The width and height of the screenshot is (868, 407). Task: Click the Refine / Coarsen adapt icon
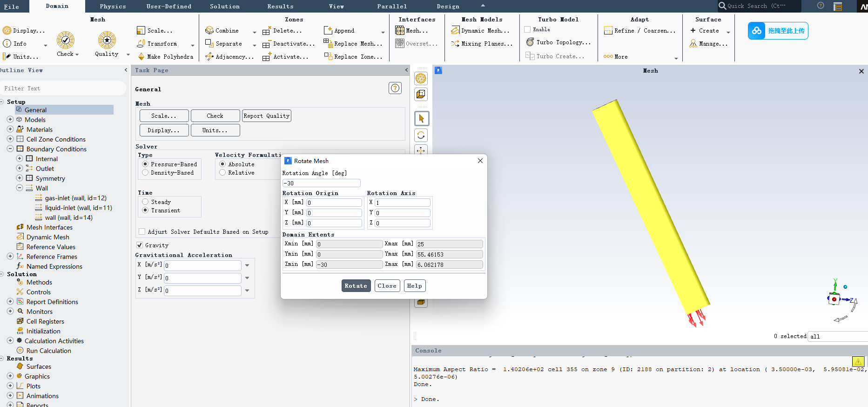[608, 30]
